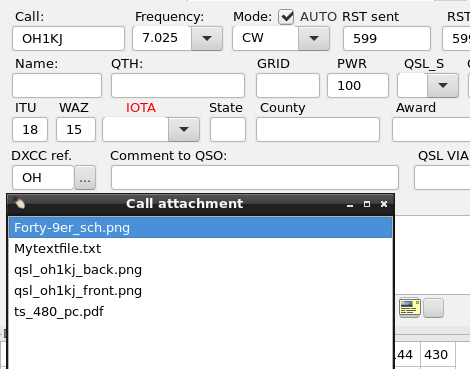Click the IOTA combo text field
Image resolution: width=470 pixels, height=369 pixels.
tap(136, 129)
